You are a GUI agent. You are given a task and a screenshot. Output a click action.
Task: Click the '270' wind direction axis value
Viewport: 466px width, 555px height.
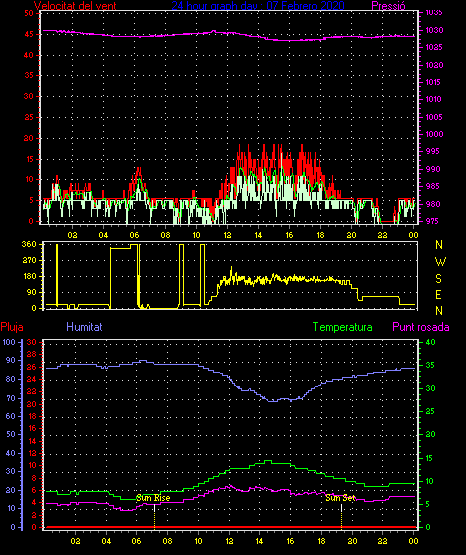coord(29,261)
